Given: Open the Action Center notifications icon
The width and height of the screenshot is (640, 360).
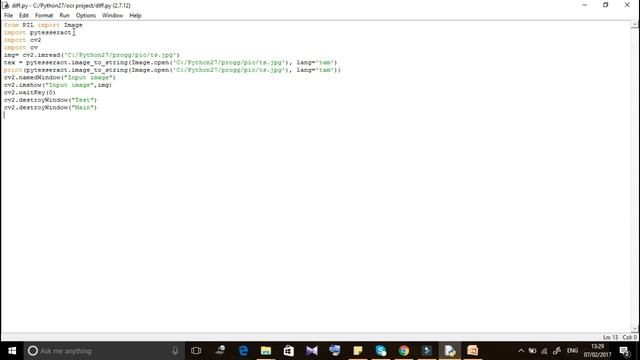Looking at the screenshot, I should pos(624,351).
